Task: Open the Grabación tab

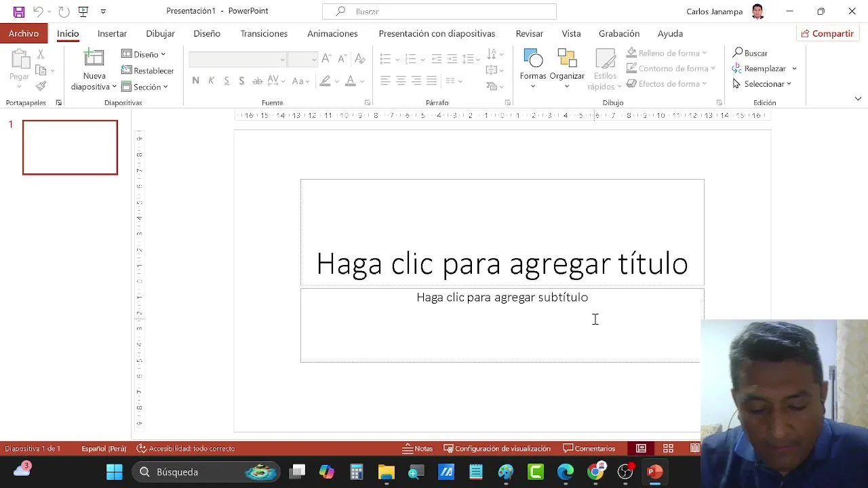Action: point(619,33)
